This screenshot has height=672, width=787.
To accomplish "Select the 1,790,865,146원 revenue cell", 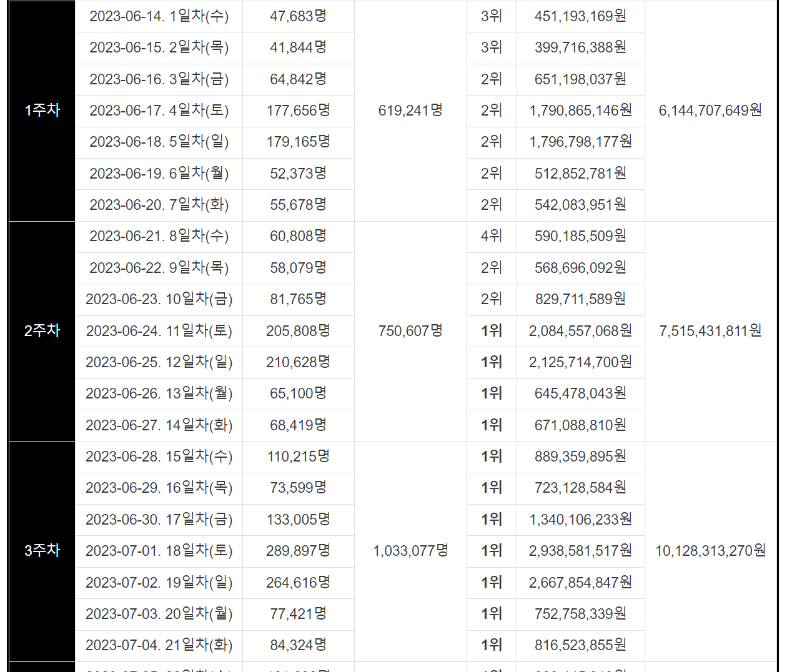I will tap(580, 111).
